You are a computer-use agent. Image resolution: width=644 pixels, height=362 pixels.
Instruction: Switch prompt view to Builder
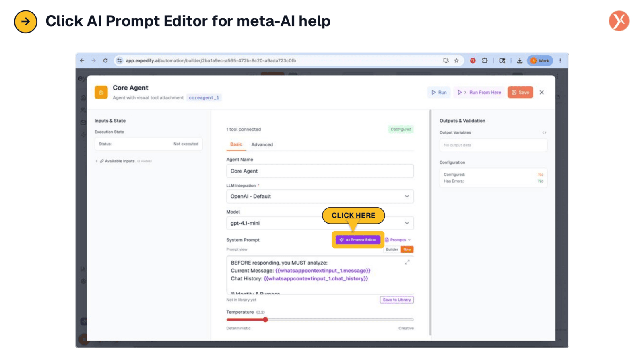(392, 249)
